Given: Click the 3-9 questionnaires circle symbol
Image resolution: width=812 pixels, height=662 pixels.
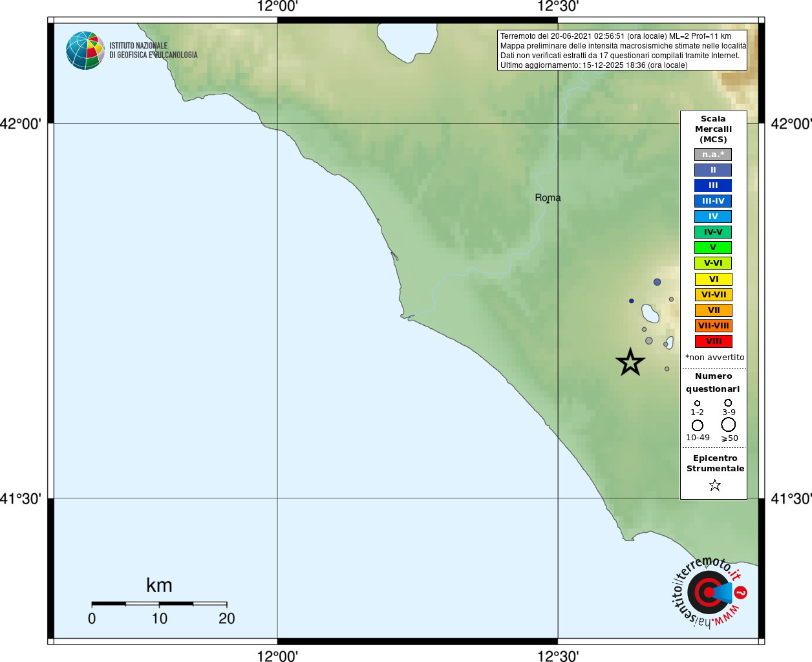Looking at the screenshot, I should pyautogui.click(x=728, y=403).
